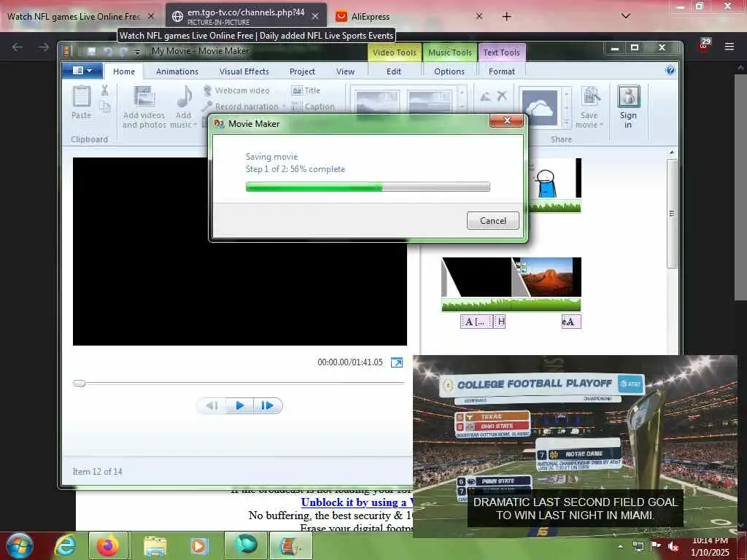This screenshot has height=560, width=747.
Task: Open Customize Quick Access Toolbar dropdown
Action: tap(137, 52)
